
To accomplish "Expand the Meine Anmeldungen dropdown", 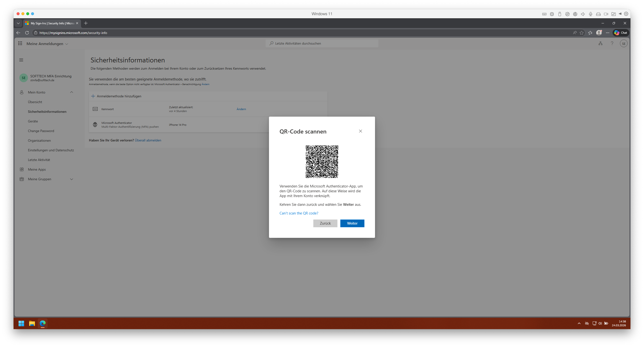I will click(x=47, y=44).
